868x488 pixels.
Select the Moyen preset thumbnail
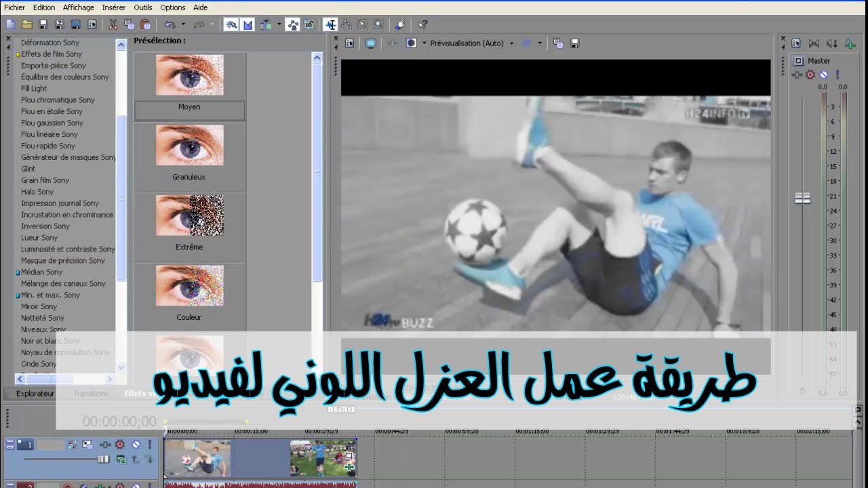click(189, 75)
